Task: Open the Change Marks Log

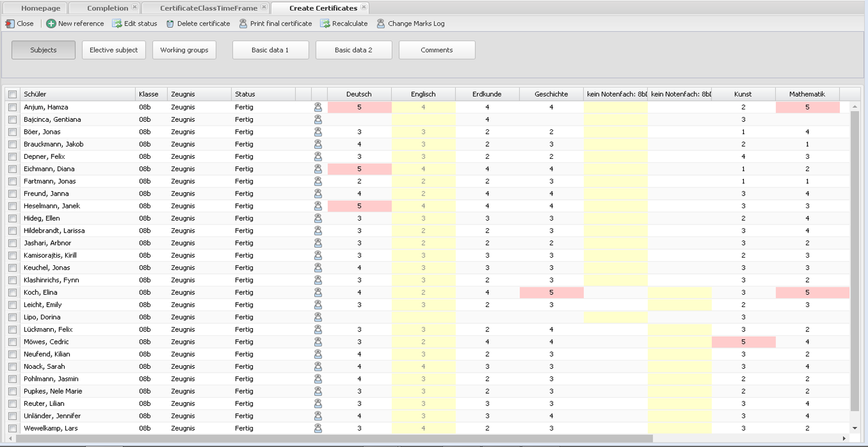Action: pyautogui.click(x=410, y=24)
